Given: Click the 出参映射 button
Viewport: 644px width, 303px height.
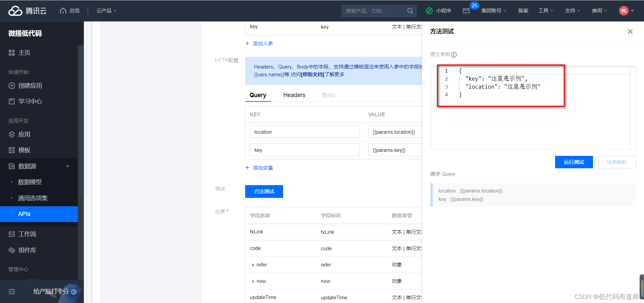Looking at the screenshot, I should click(616, 162).
